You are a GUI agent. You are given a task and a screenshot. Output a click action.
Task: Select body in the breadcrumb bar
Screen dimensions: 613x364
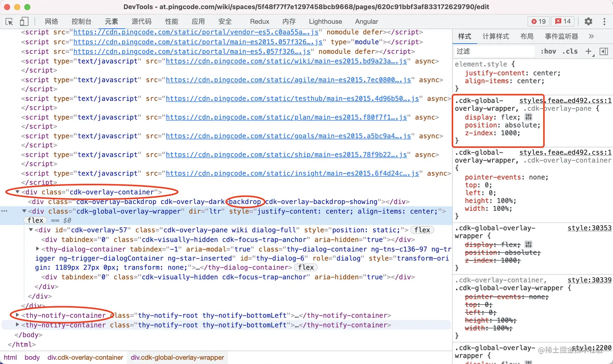click(x=32, y=358)
